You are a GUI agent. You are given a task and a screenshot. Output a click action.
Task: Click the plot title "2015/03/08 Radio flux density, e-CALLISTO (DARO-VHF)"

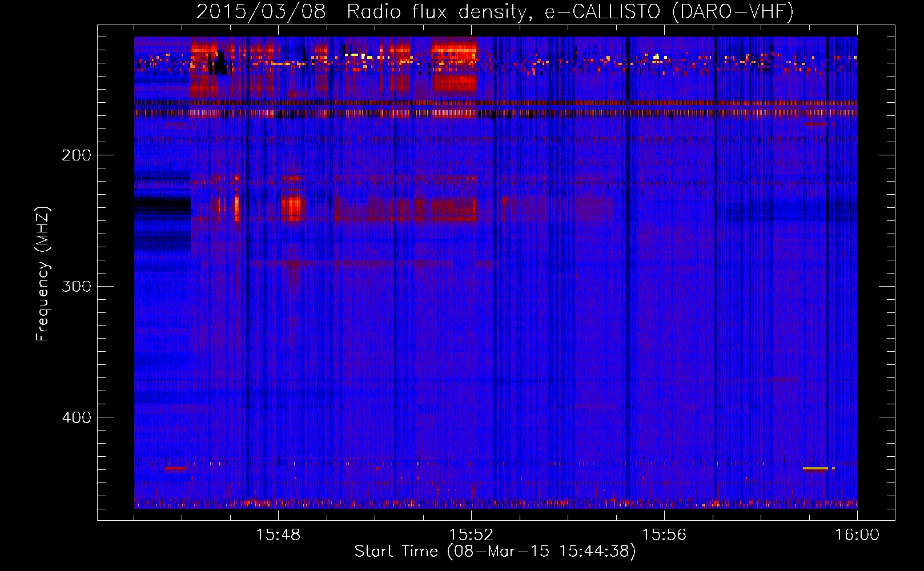(x=495, y=11)
